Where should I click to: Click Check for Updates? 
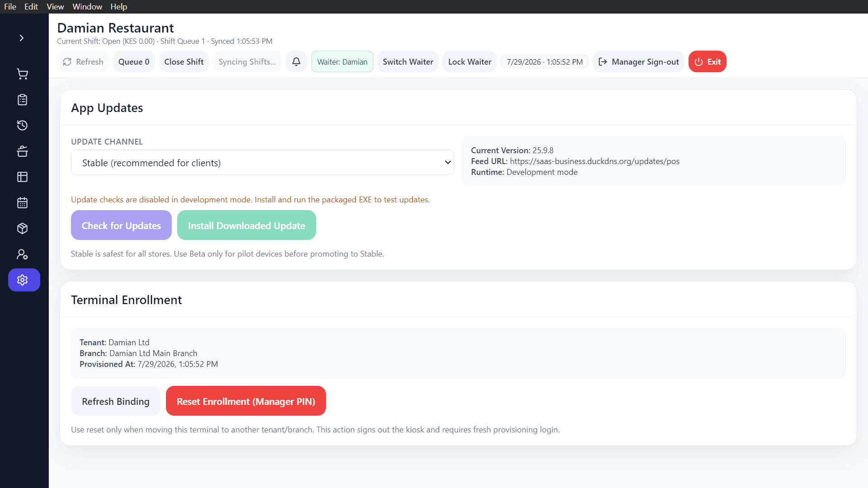tap(121, 225)
